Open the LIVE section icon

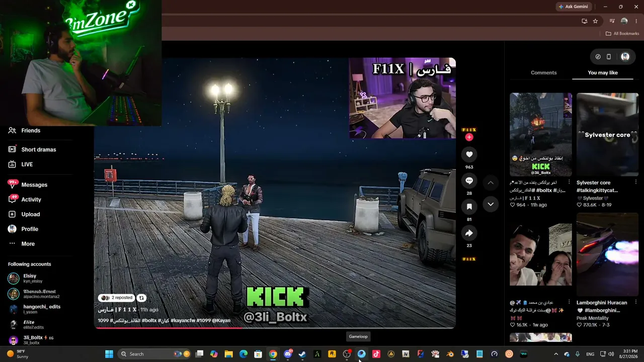pos(12,164)
